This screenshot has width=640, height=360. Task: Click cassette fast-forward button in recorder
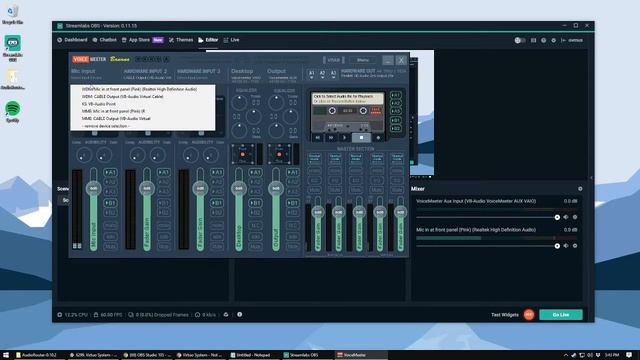coord(331,138)
